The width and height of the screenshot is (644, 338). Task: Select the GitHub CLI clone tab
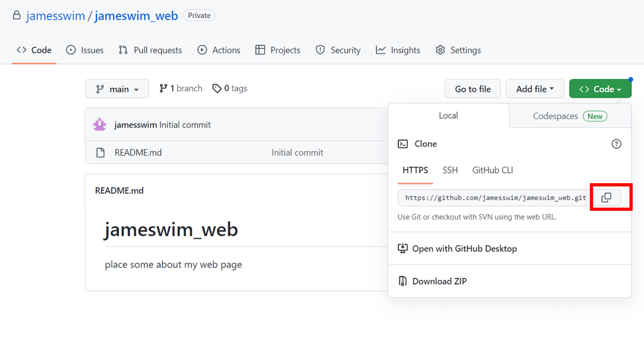[x=492, y=170]
